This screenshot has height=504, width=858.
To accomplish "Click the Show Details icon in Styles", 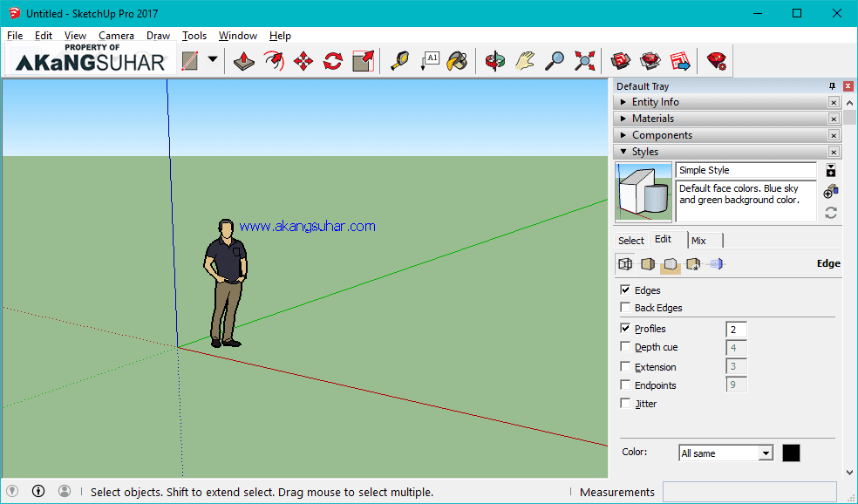I will coord(831,171).
